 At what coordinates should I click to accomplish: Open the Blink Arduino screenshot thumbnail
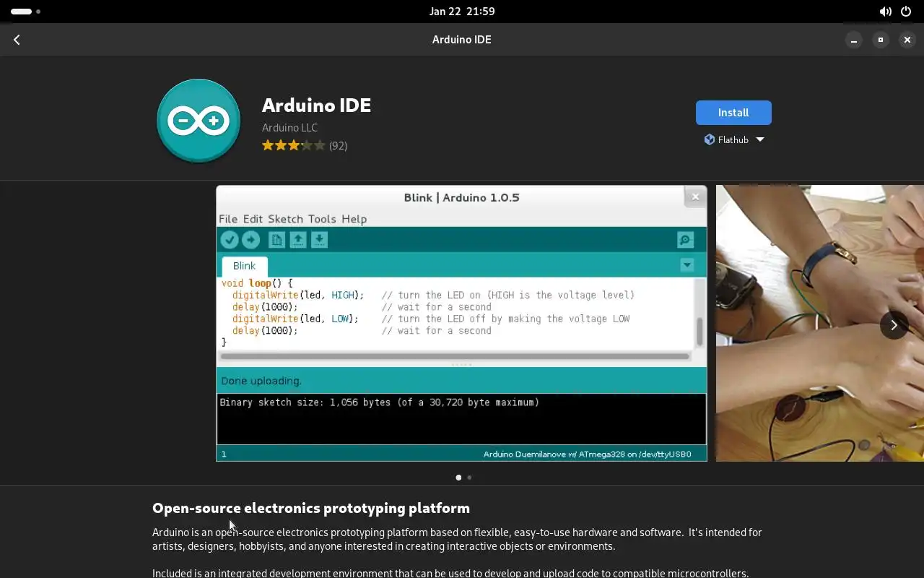click(461, 323)
